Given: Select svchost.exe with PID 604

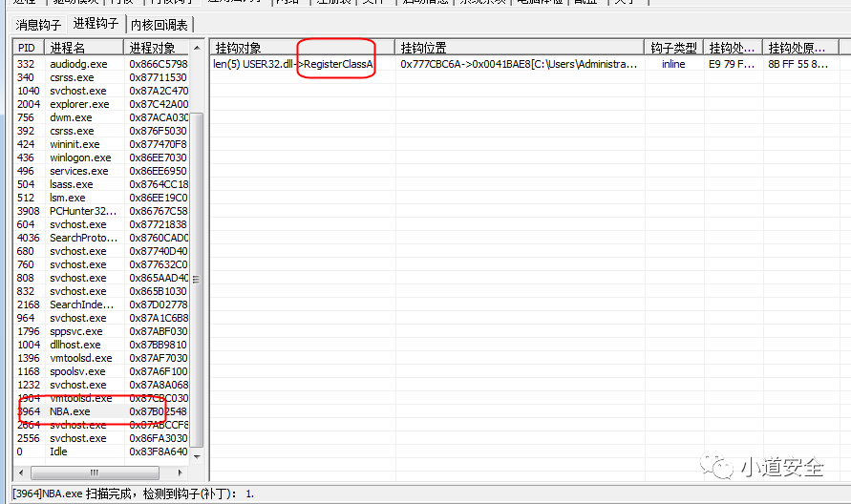Looking at the screenshot, I should click(x=101, y=224).
